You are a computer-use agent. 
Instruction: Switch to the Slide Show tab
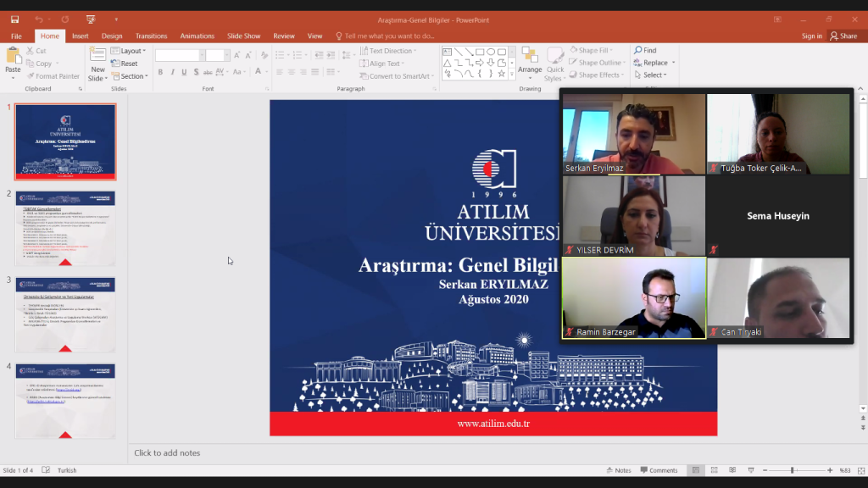tap(243, 36)
